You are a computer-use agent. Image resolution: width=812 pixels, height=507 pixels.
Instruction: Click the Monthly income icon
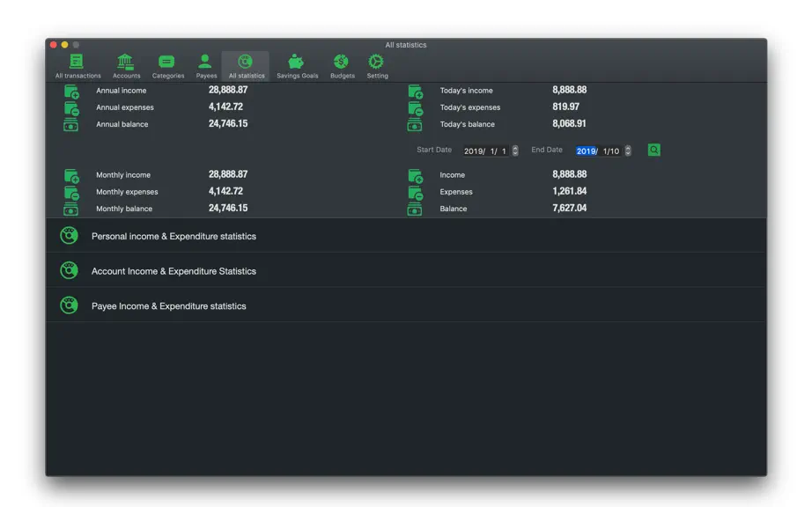(71, 176)
